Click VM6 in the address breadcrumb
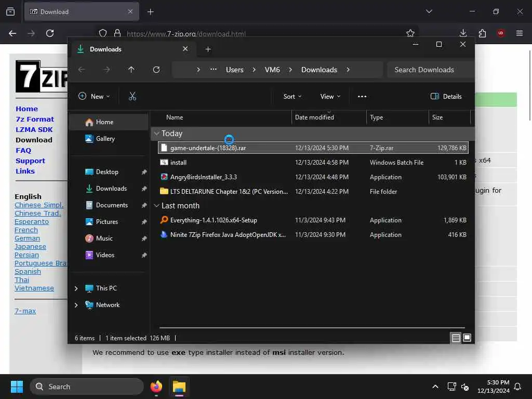 272,70
